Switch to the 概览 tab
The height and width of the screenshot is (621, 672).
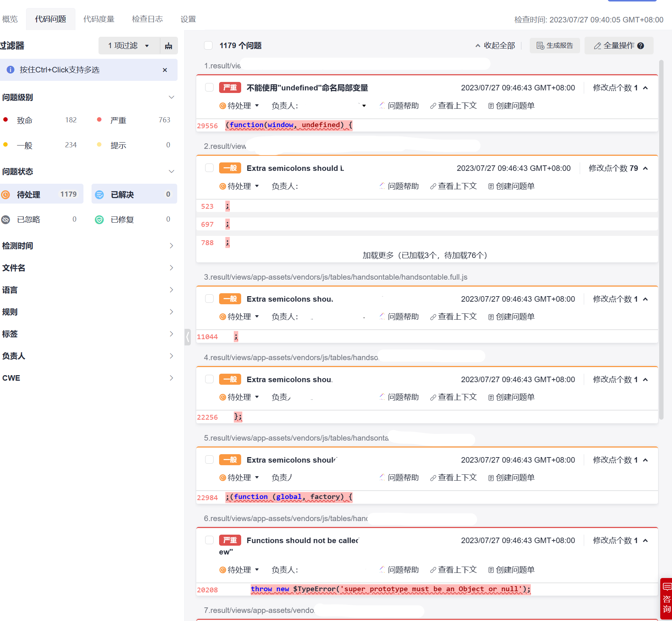pyautogui.click(x=10, y=19)
